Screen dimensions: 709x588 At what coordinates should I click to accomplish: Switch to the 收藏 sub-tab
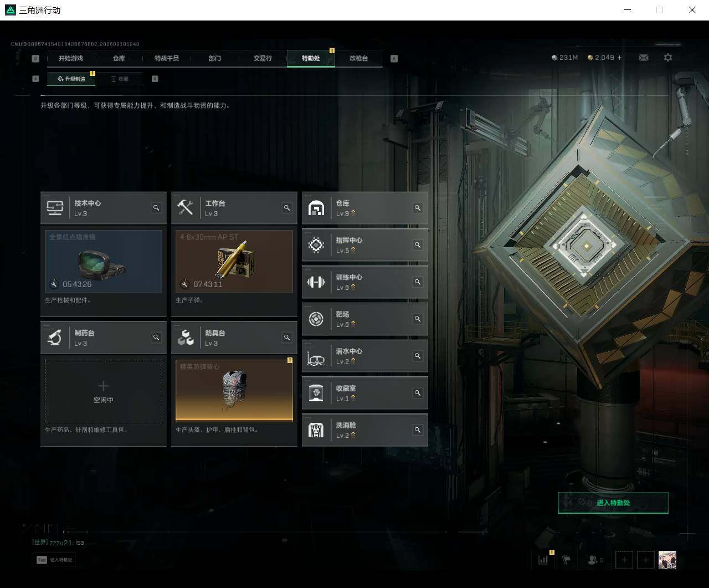click(x=120, y=79)
